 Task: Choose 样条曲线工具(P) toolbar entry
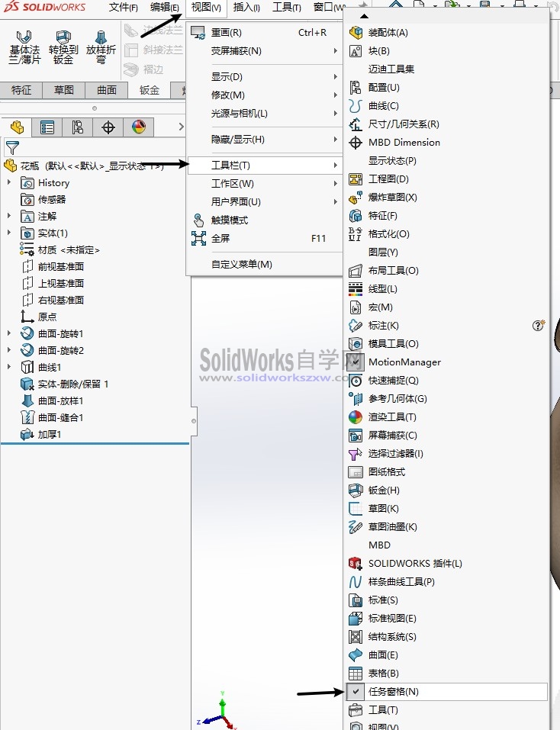pyautogui.click(x=446, y=582)
